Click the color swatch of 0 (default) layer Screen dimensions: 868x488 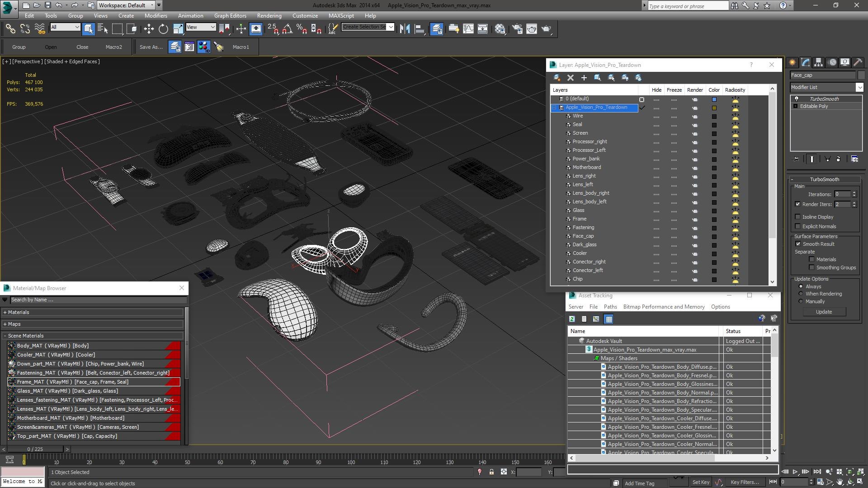coord(714,99)
